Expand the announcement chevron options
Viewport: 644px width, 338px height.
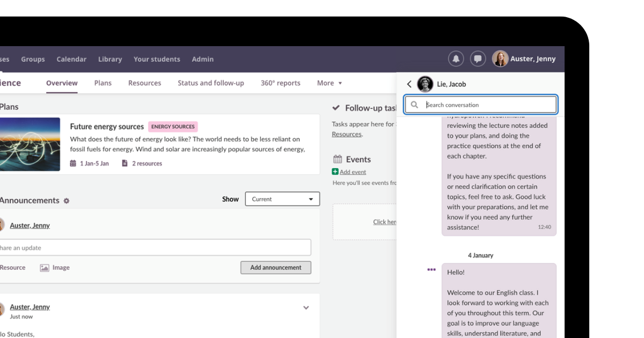tap(306, 308)
